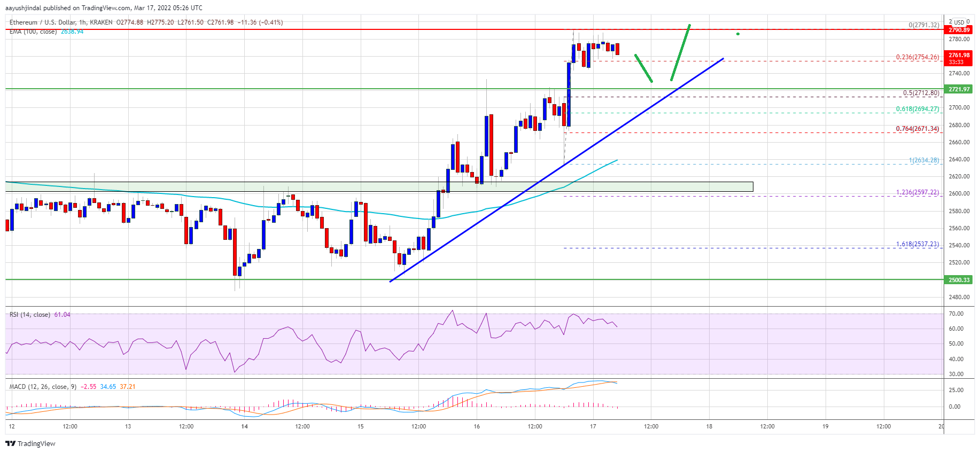The width and height of the screenshot is (980, 453).
Task: Click the 2580.00 price axis tick
Action: [959, 211]
